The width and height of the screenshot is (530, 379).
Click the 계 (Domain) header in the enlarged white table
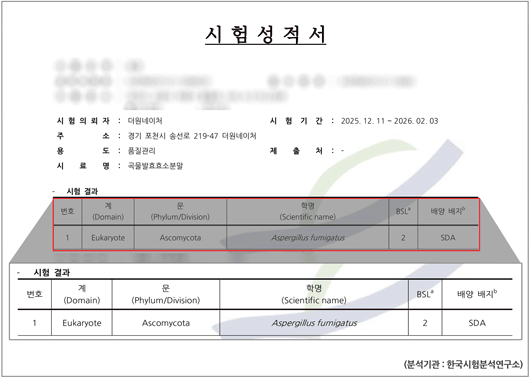(82, 294)
